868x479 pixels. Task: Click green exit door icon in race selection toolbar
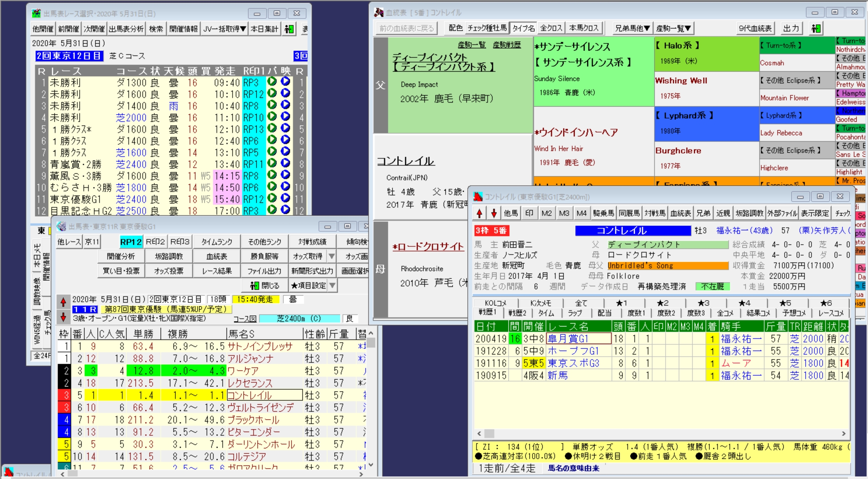289,29
